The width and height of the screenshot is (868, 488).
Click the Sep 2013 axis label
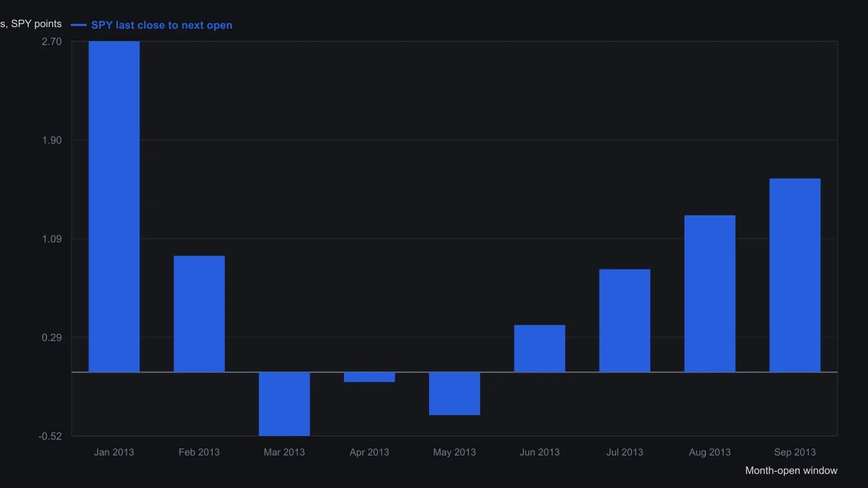click(795, 452)
